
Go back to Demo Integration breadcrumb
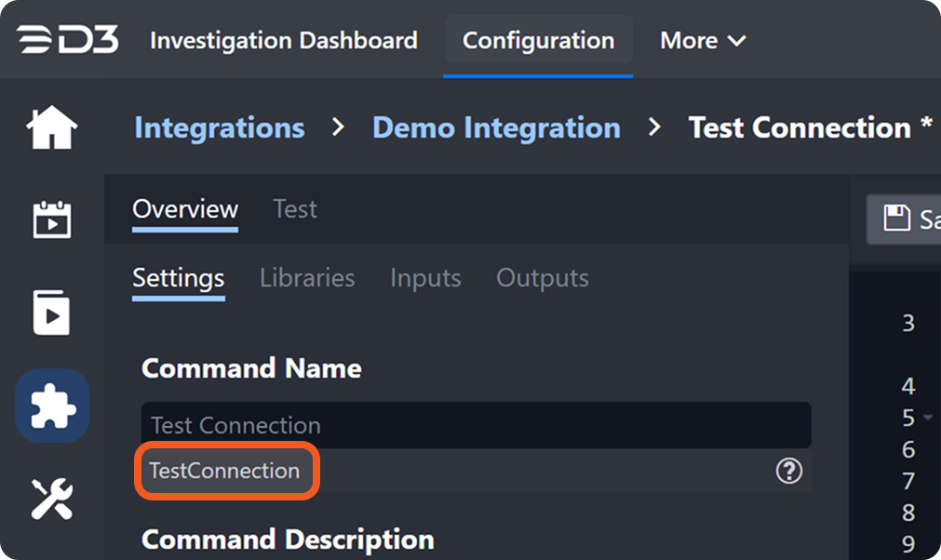496,127
